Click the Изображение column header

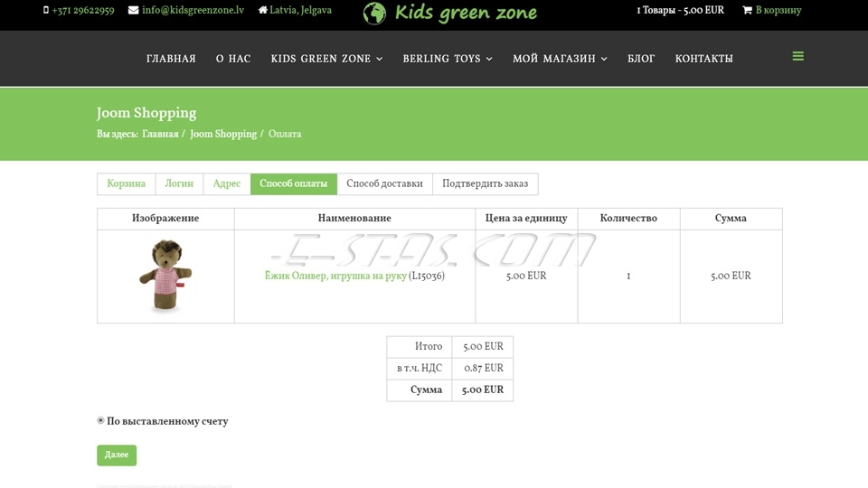[165, 218]
